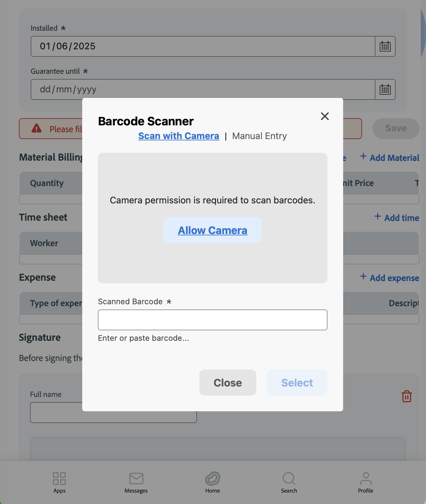Click the Allow Camera link
Screen dimensions: 426x504
212,230
